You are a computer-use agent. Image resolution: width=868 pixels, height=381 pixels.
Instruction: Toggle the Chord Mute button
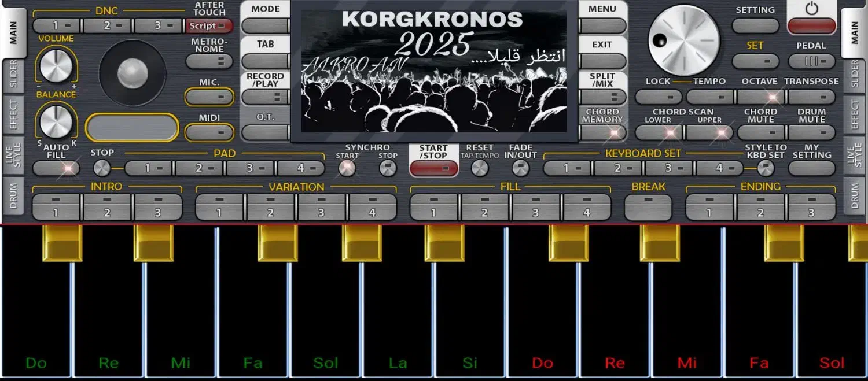[760, 132]
